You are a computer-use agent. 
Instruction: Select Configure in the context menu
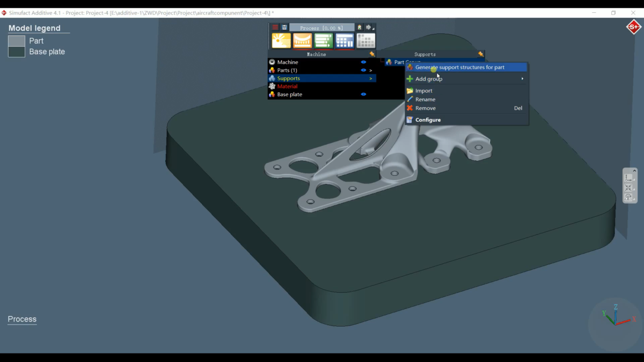pos(428,120)
